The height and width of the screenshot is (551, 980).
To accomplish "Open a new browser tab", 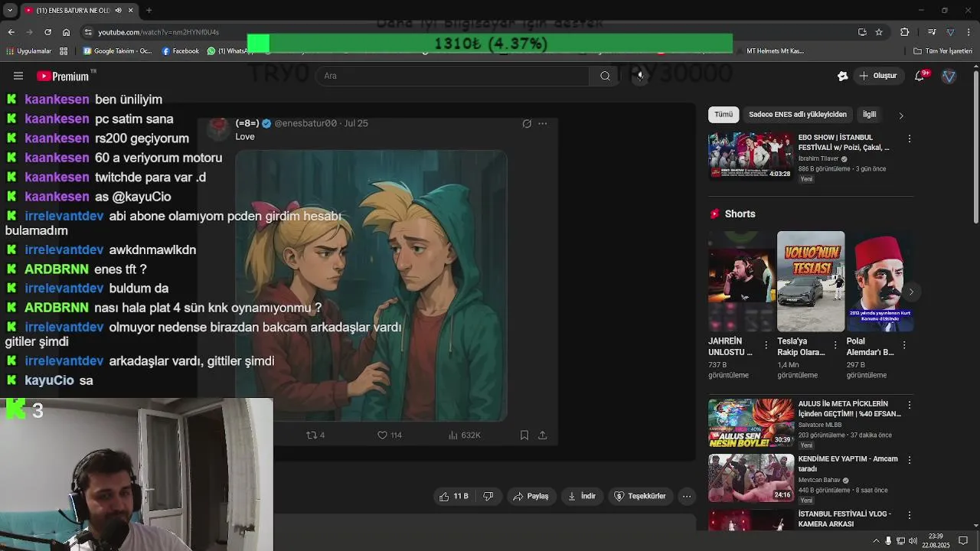I will 149,10.
